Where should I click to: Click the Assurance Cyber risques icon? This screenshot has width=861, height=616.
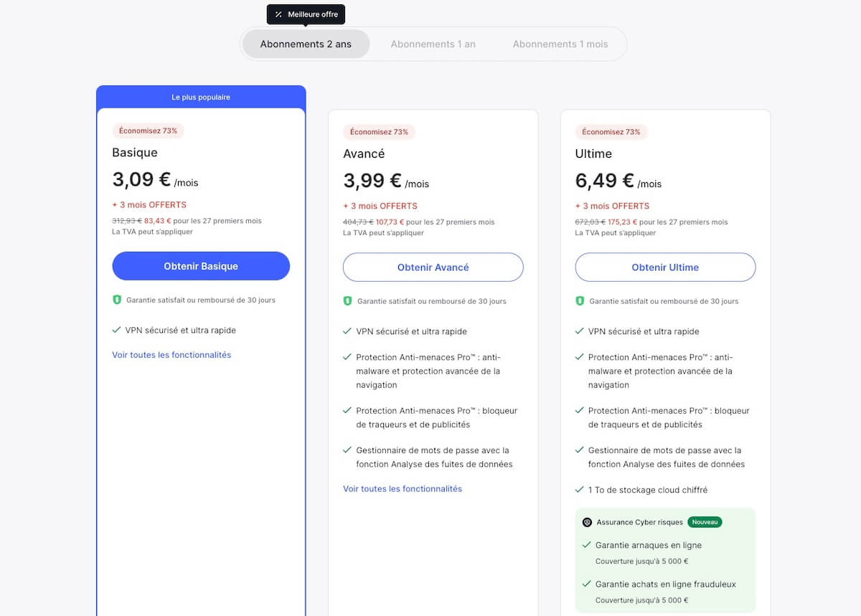(588, 522)
